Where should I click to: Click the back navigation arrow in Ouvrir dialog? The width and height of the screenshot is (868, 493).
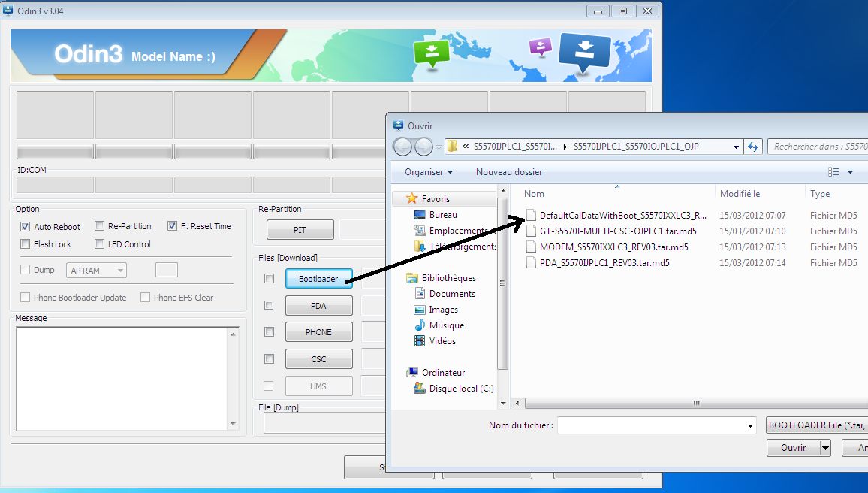pyautogui.click(x=403, y=147)
